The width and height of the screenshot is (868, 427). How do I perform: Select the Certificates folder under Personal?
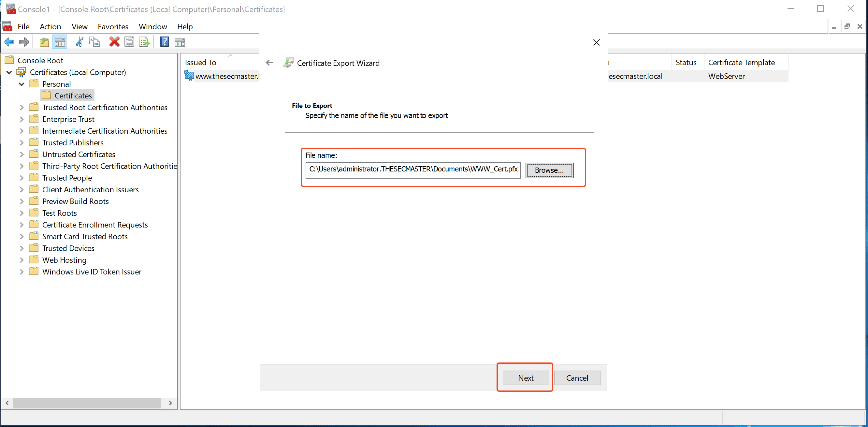click(x=67, y=96)
